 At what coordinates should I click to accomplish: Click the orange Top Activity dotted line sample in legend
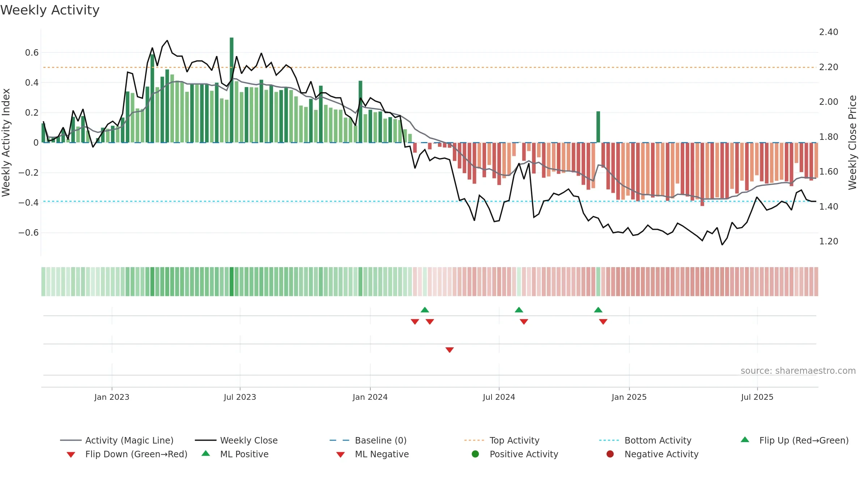(474, 440)
